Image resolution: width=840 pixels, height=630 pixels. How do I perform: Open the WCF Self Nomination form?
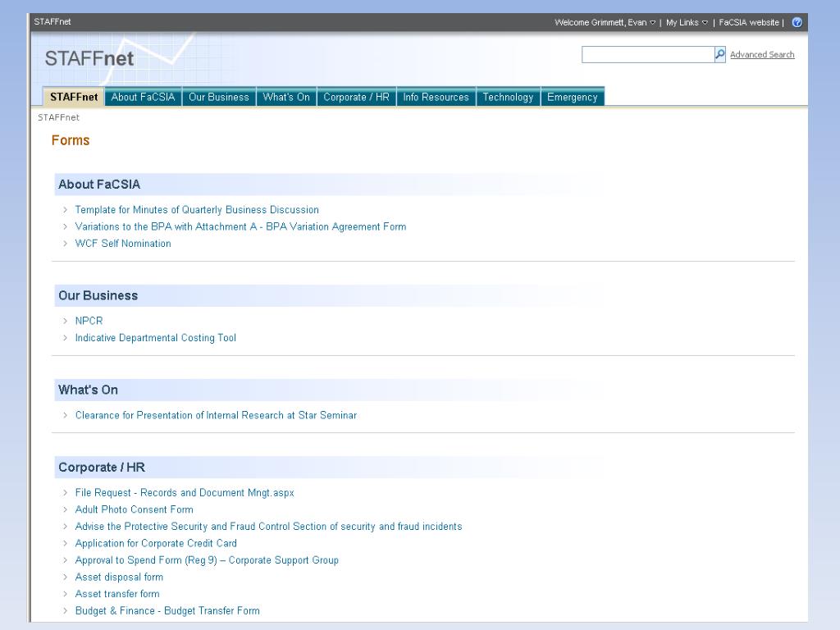click(x=123, y=244)
